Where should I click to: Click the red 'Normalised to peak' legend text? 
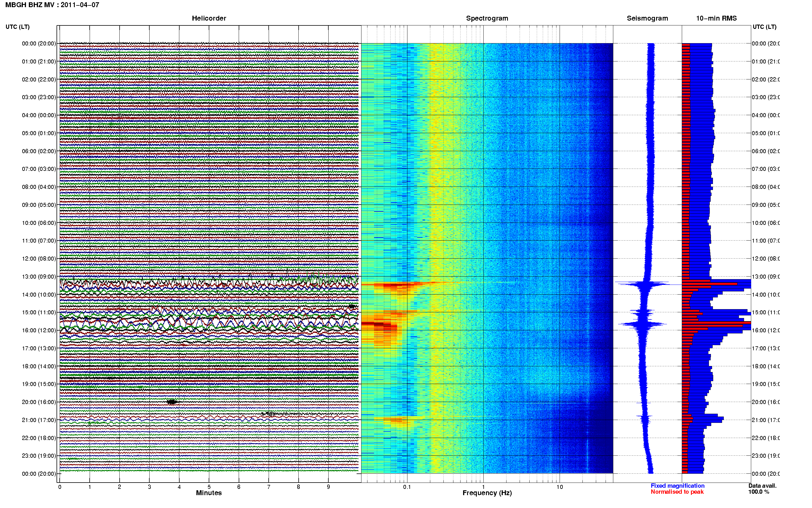[677, 492]
